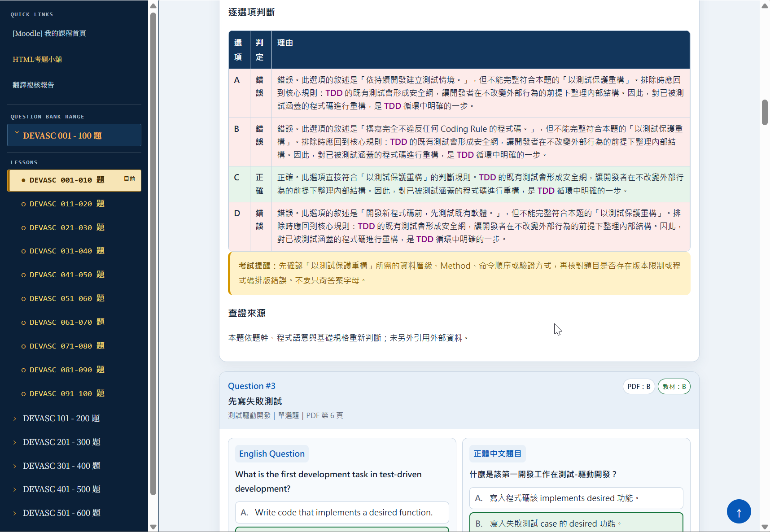Expand the DEVASC 401 - 500 題 section

(x=61, y=489)
